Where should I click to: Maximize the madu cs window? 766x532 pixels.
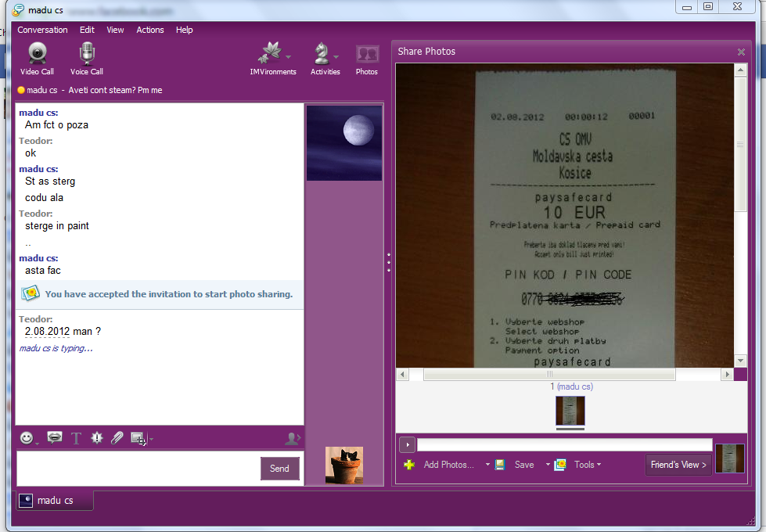click(708, 7)
